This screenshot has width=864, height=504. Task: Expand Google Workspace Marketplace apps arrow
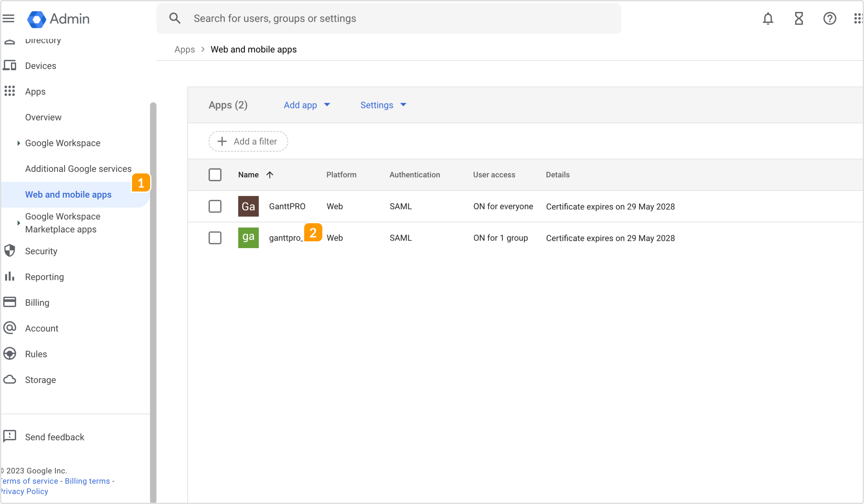18,223
